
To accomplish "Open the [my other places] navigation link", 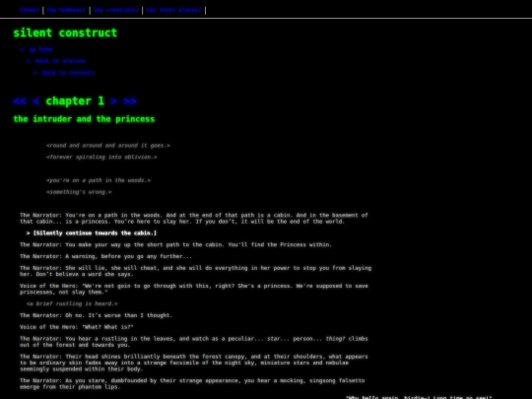I will [174, 10].
